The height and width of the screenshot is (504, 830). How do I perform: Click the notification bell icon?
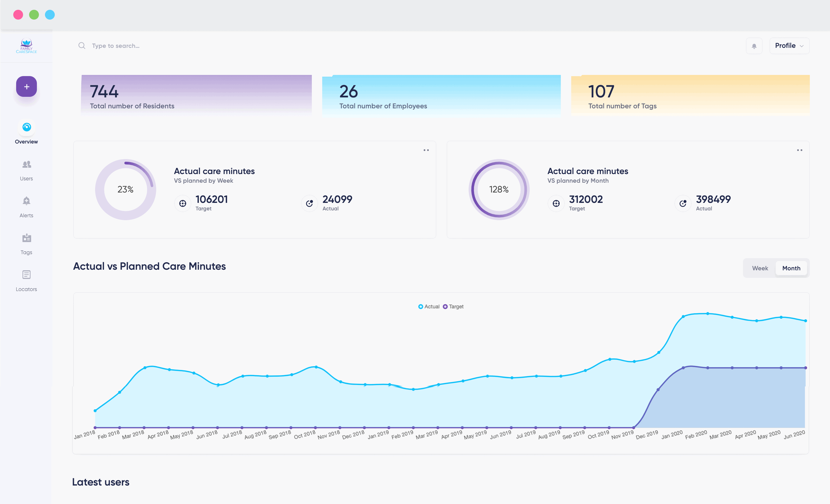pos(754,46)
